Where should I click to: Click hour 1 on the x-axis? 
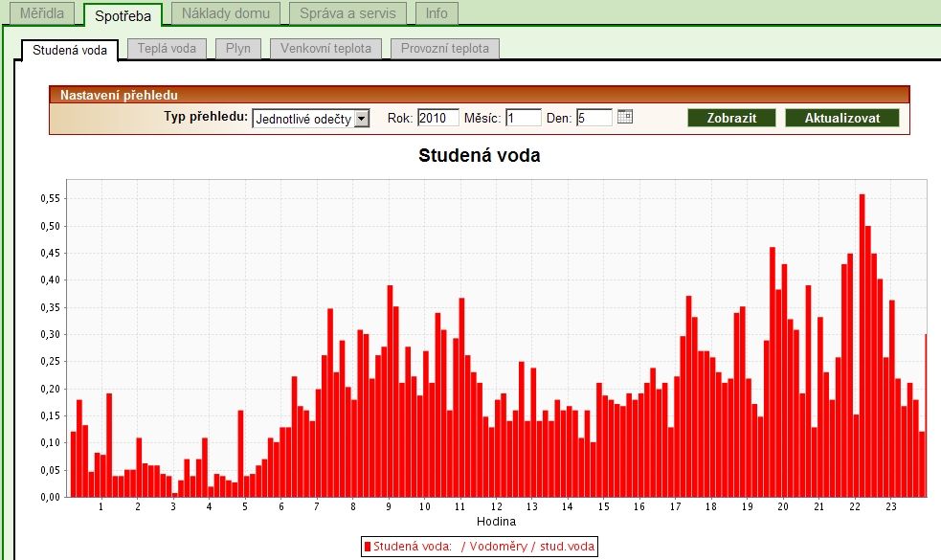click(x=101, y=506)
